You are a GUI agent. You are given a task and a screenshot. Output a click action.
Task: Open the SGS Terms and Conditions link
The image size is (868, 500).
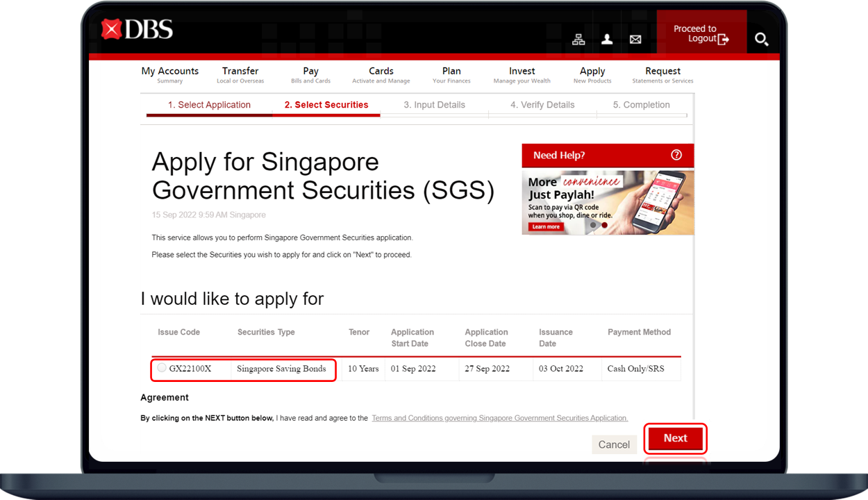point(499,418)
